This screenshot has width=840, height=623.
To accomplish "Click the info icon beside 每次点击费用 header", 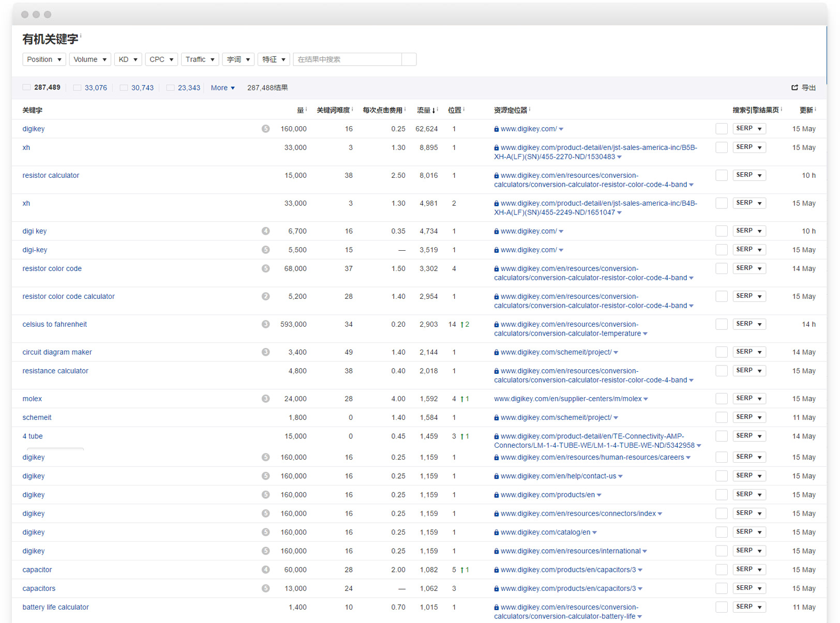I will pos(405,109).
